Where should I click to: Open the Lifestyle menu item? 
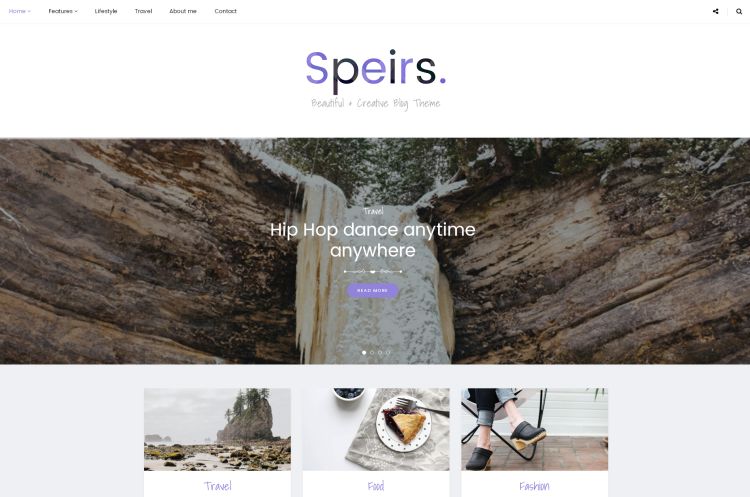tap(106, 11)
